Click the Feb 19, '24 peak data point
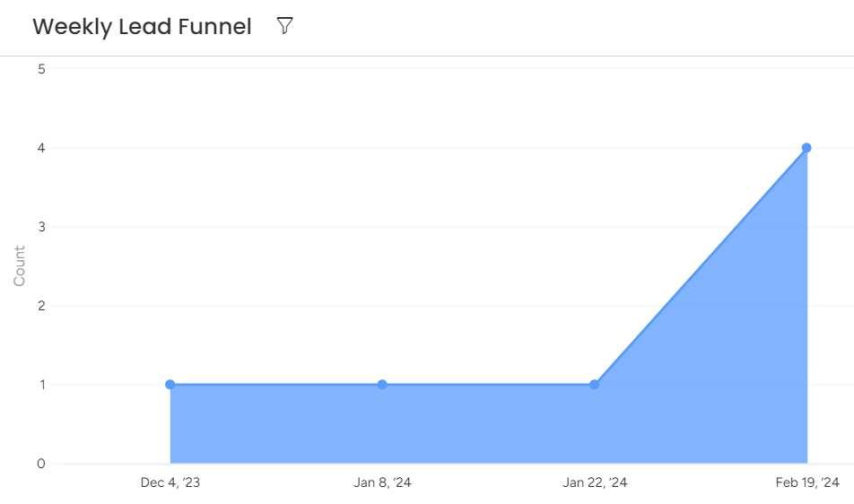 pyautogui.click(x=806, y=148)
